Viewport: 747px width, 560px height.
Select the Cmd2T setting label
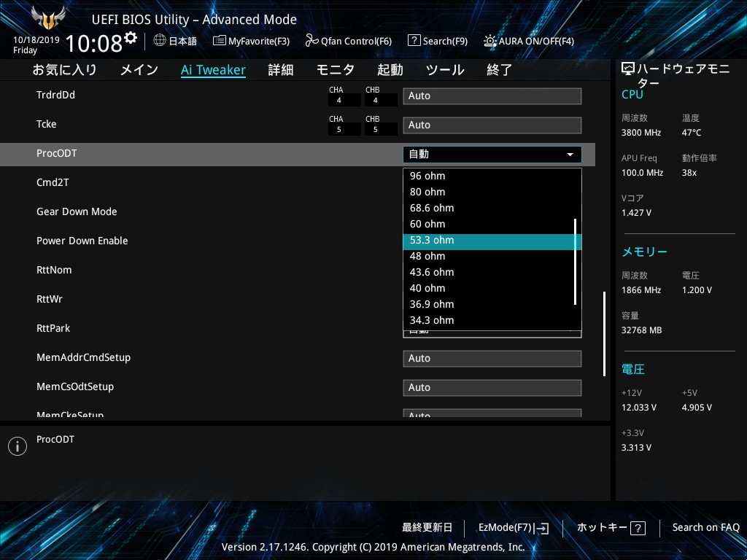(53, 182)
